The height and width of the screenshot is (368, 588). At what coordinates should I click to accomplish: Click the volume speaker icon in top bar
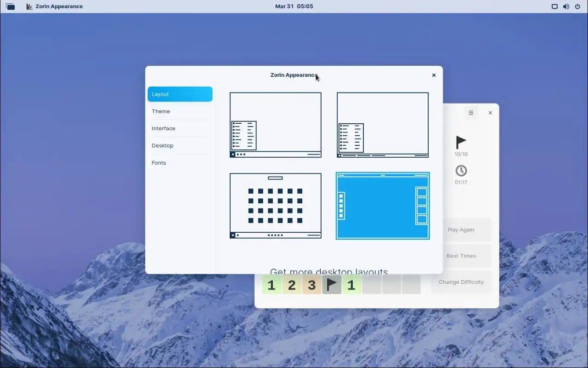[x=566, y=6]
